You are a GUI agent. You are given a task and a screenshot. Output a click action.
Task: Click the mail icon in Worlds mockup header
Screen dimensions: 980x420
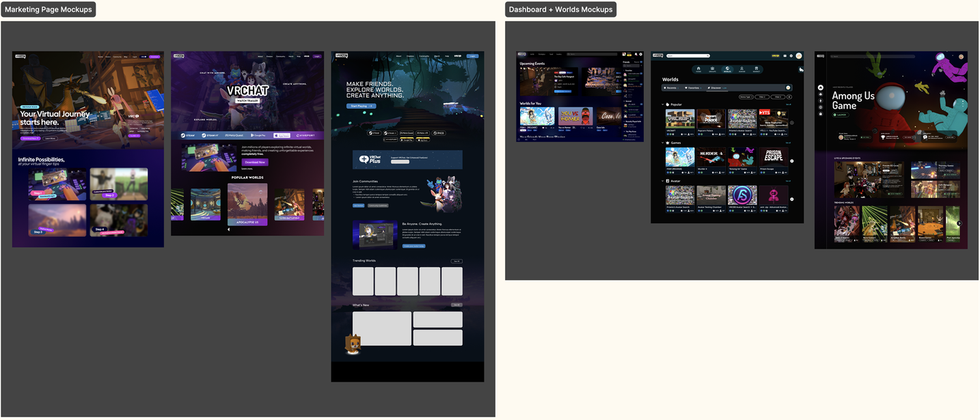785,56
